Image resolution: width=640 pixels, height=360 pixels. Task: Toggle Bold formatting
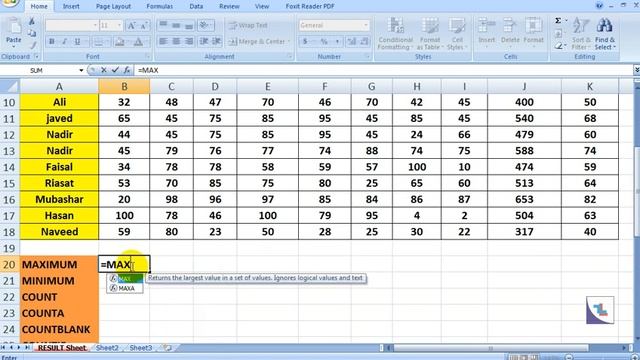(x=52, y=42)
